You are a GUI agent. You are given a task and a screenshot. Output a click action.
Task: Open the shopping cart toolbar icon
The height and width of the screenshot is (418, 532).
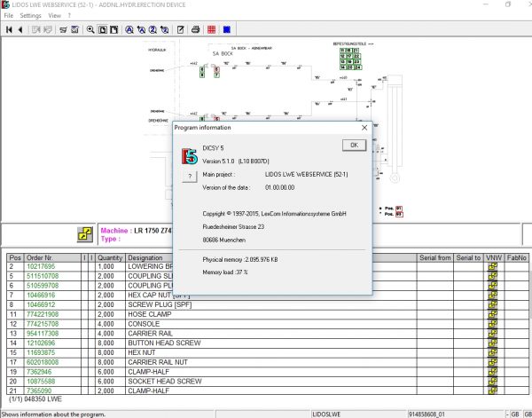coord(63,29)
